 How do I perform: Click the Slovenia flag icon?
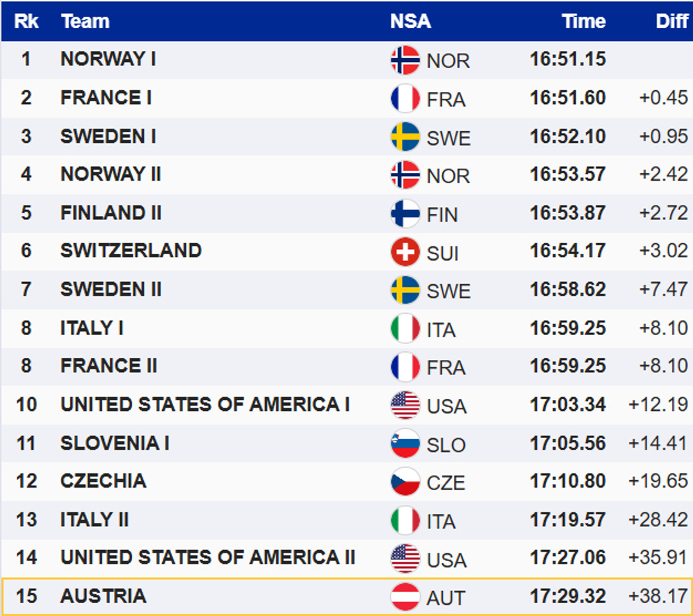click(x=405, y=444)
